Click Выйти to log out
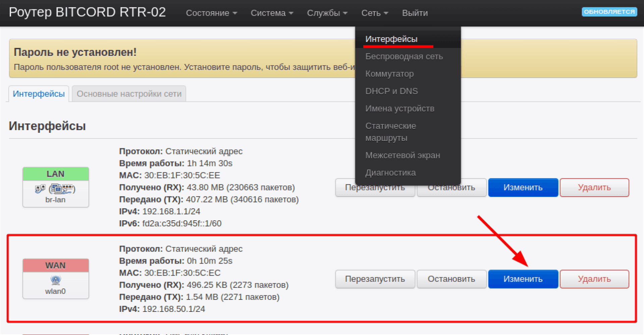The width and height of the screenshot is (644, 335). point(415,13)
